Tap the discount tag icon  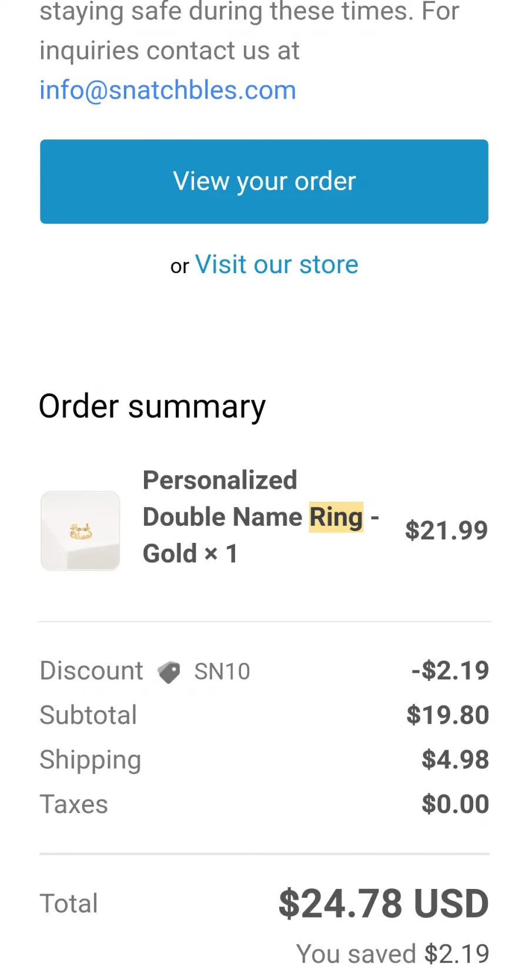169,672
